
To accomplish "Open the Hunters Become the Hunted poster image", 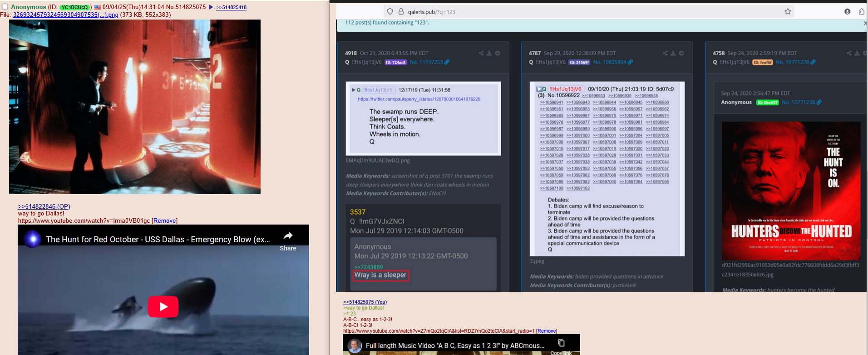I will (x=791, y=191).
